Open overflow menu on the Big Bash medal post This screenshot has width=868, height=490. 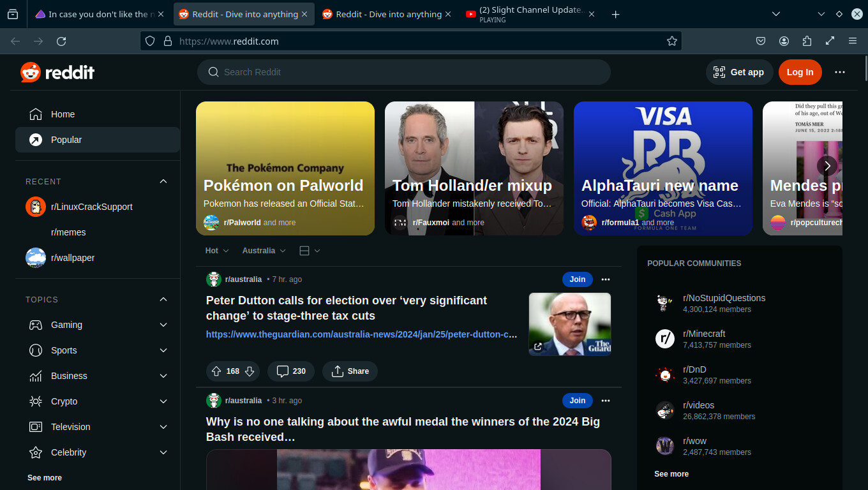point(606,401)
